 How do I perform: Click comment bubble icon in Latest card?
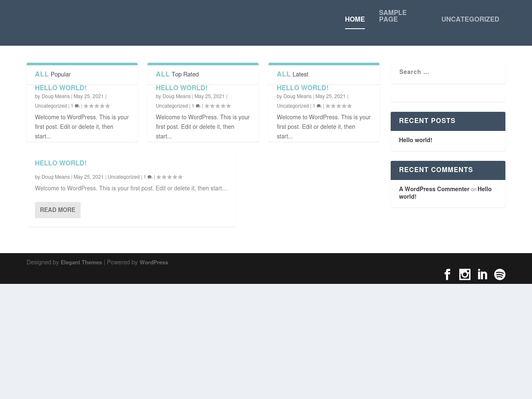(x=319, y=106)
